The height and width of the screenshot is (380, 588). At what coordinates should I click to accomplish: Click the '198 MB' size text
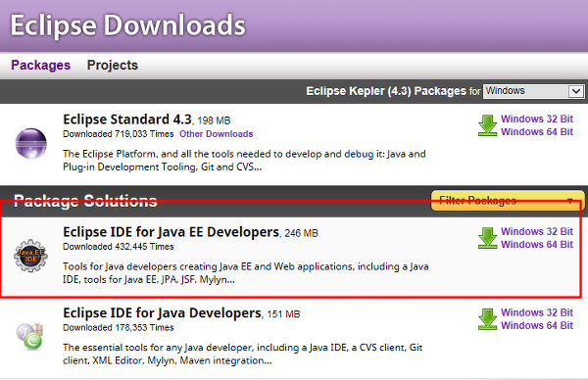pos(214,120)
